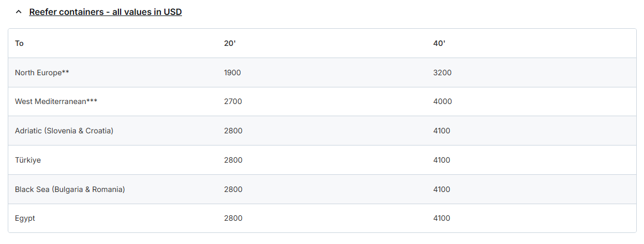Click the Black Sea 20' value 2800
Screen dimensions: 644x244
tap(233, 190)
